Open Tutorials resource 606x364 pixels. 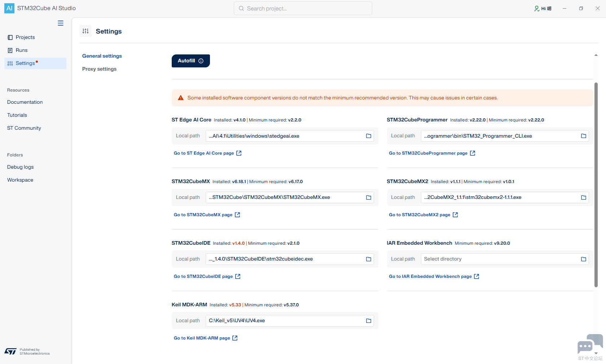(17, 115)
